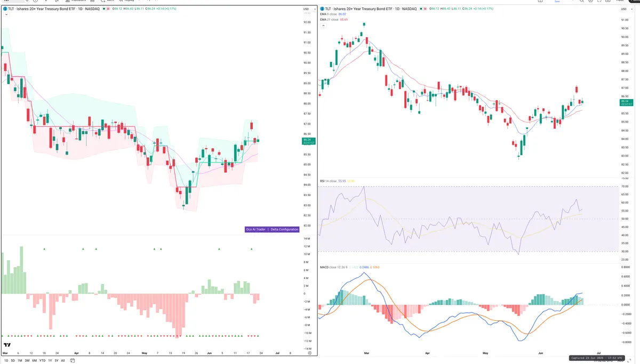Image resolution: width=640 pixels, height=364 pixels.
Task: Click the Apr date label on left chart
Action: [x=76, y=353]
